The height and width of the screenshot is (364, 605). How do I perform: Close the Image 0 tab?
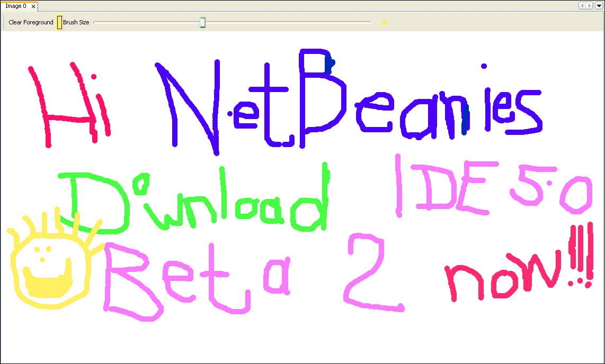point(33,6)
